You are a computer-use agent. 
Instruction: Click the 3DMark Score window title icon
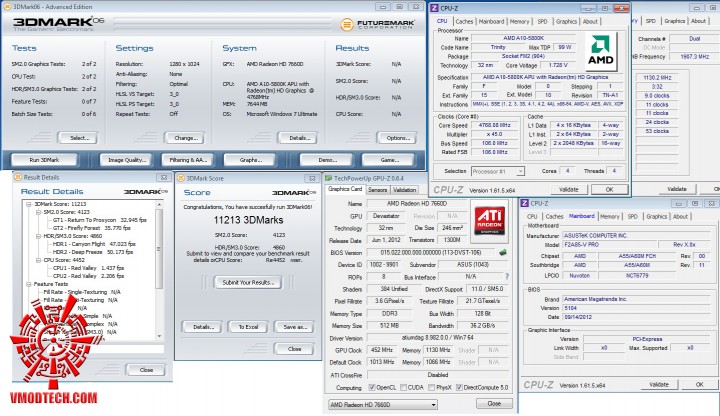click(x=181, y=177)
